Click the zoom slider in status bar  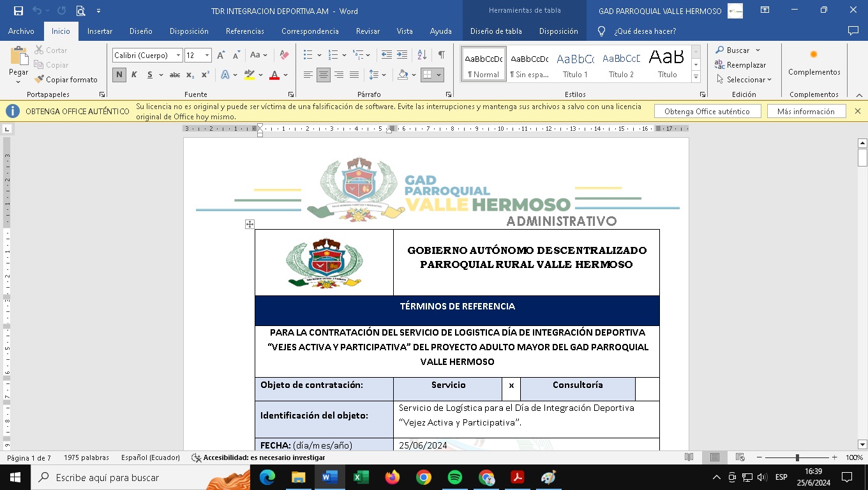797,457
